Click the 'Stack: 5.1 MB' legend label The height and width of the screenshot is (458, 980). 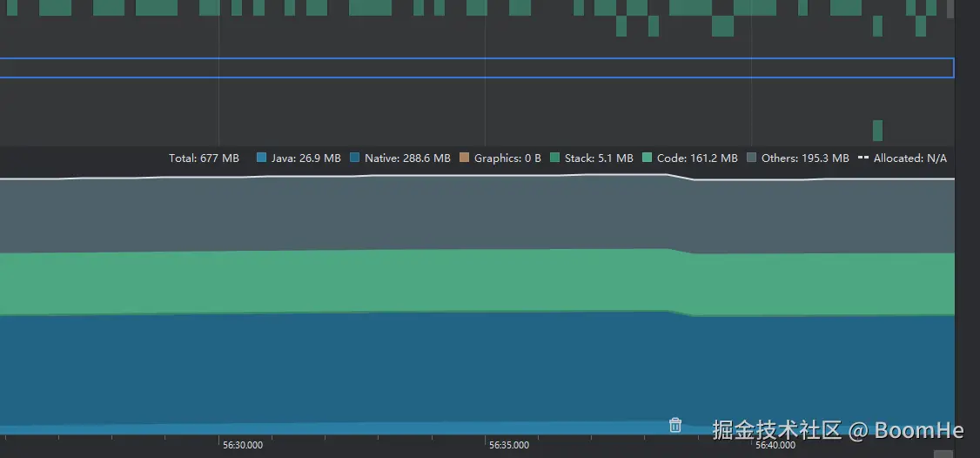599,158
